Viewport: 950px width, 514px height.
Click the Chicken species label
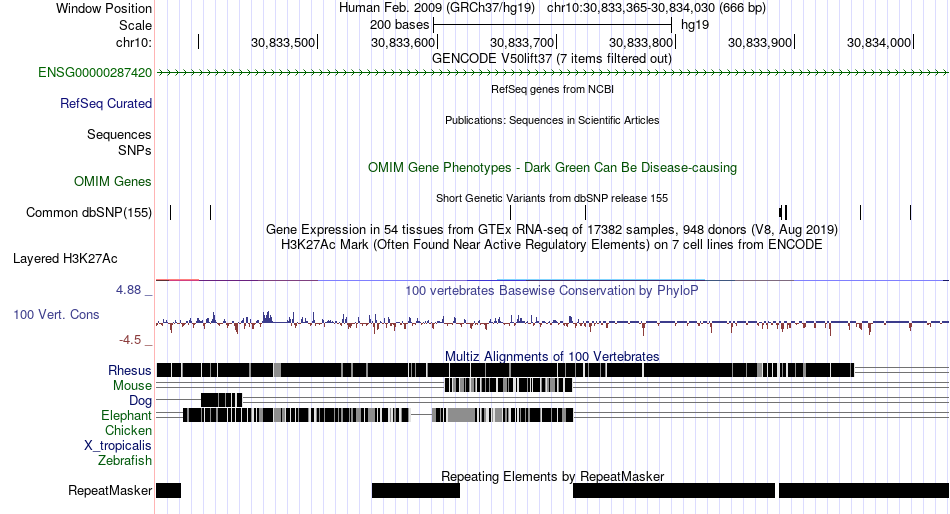point(128,430)
